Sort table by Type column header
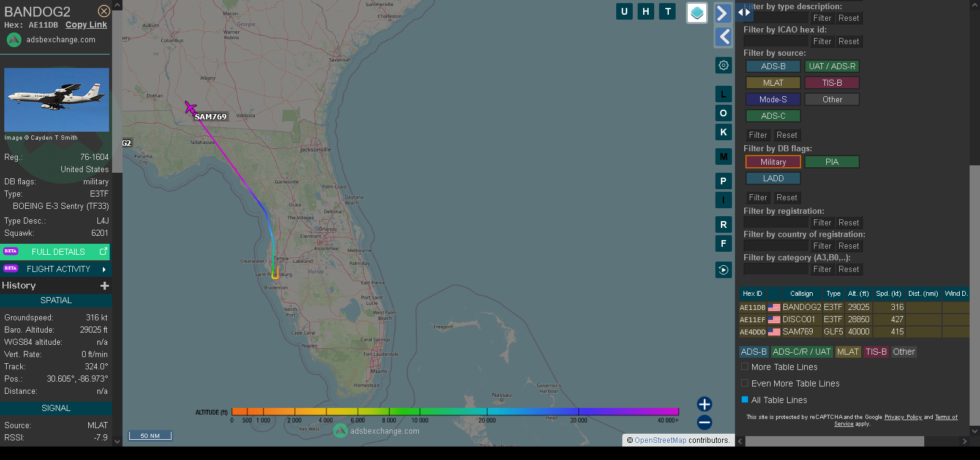Viewport: 980px width, 460px height. 833,293
